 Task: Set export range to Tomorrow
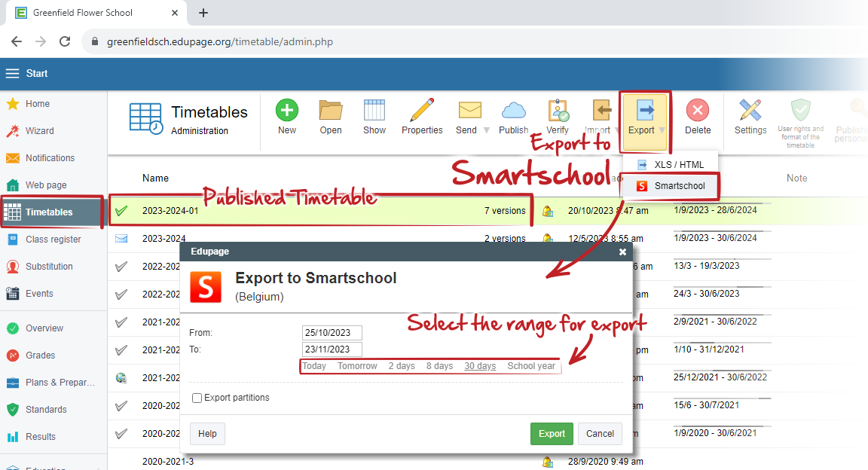(x=357, y=366)
